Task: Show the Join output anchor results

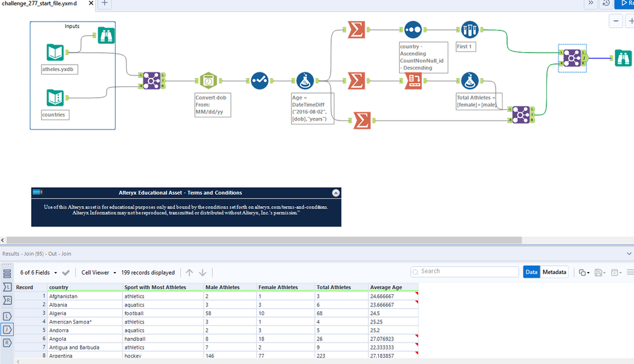Action: 7,330
